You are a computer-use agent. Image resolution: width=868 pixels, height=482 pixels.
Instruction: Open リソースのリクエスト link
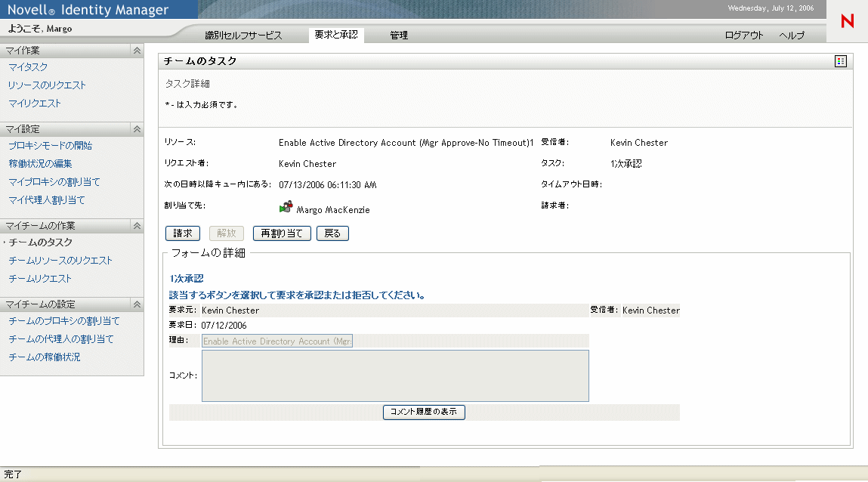click(47, 85)
